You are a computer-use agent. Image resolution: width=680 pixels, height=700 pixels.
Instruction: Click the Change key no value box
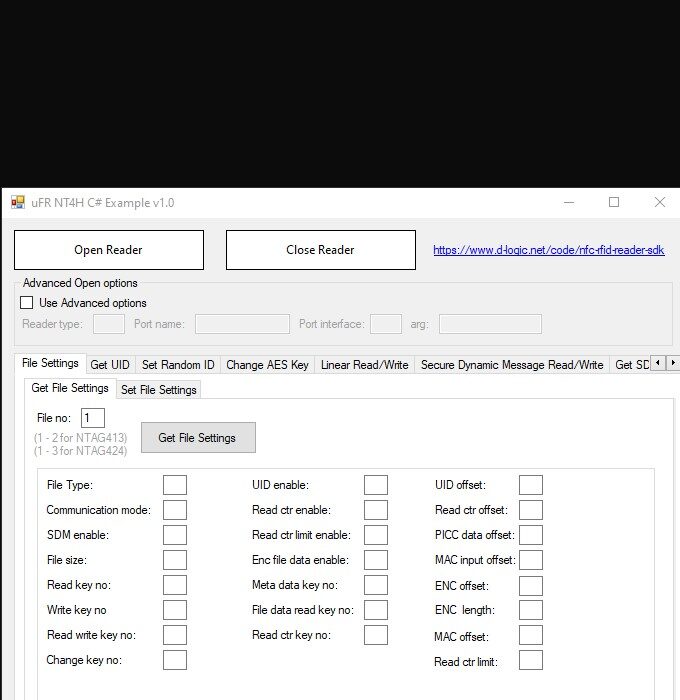[x=175, y=660]
